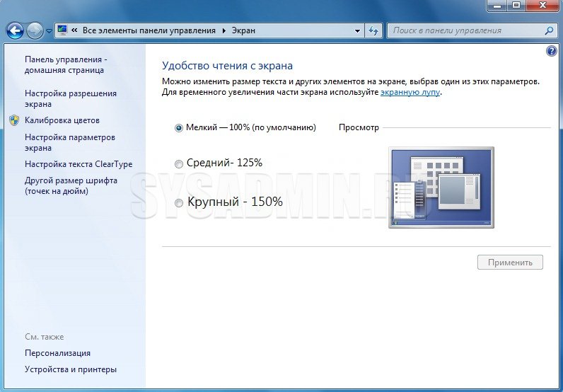Open 'Все элементы панели управления' breadcrumb
Image resolution: width=563 pixels, height=392 pixels.
point(149,30)
